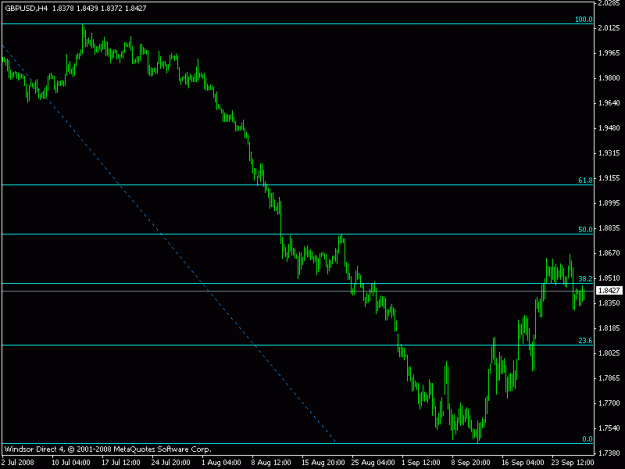Select the 23.6 Fibonacci level label
This screenshot has width=625, height=469.
coord(585,341)
